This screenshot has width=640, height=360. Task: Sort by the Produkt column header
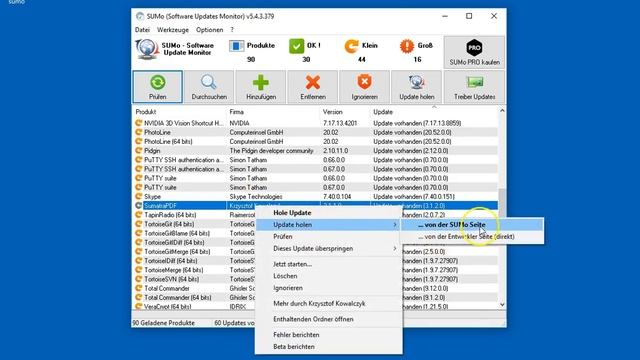[x=179, y=112]
